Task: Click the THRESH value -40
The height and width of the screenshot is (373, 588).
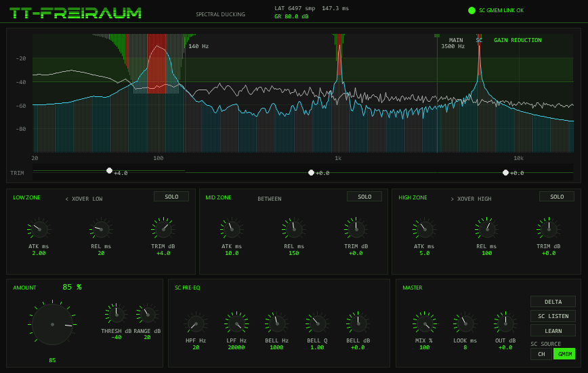Action: tap(117, 337)
